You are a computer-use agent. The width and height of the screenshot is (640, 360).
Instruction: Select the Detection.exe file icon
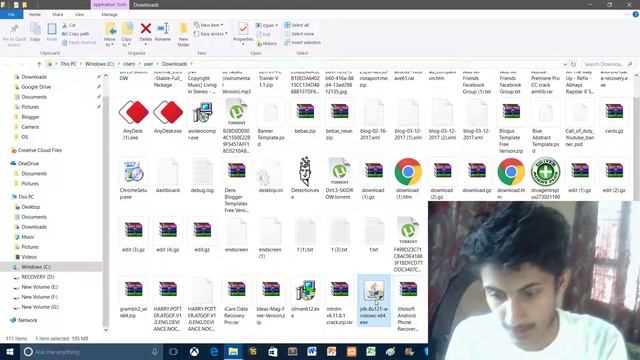point(305,171)
